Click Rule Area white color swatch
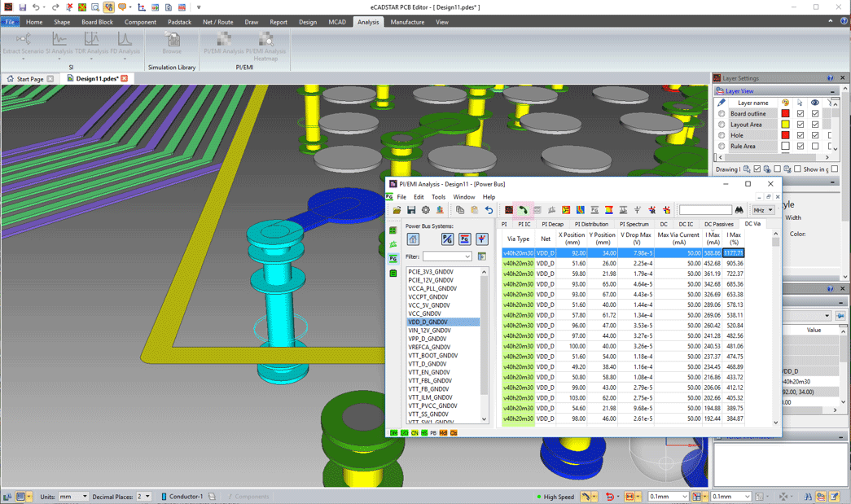The image size is (851, 504). pyautogui.click(x=785, y=146)
